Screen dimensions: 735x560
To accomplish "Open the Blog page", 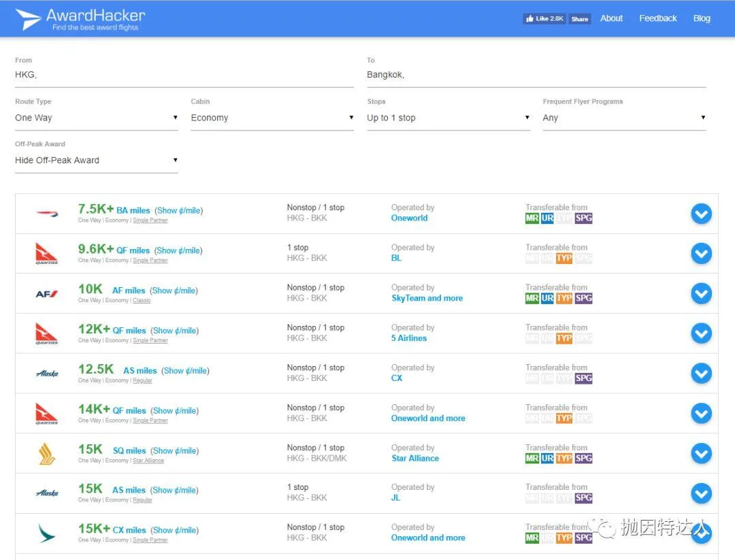I will (701, 18).
